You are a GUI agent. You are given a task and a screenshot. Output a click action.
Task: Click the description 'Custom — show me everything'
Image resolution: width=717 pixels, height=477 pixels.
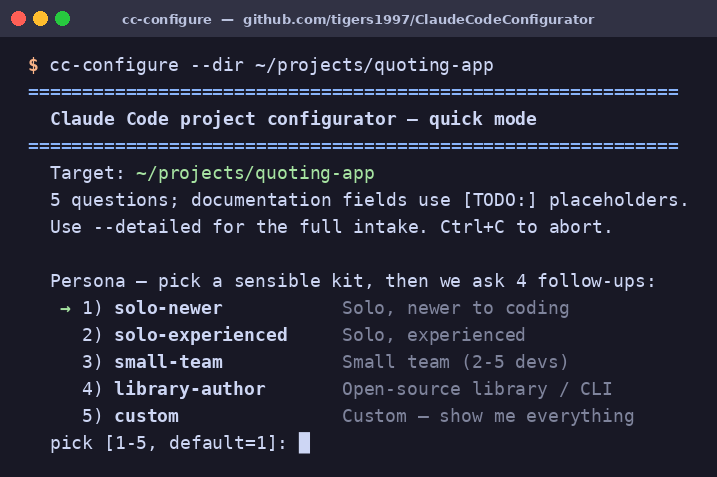coord(488,416)
